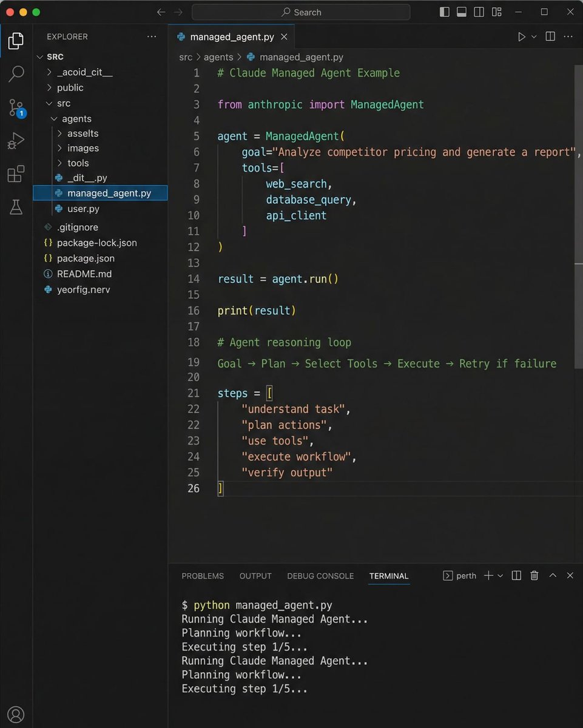Viewport: 583px width, 728px height.
Task: Select managed_agent.py in the file tree
Action: click(x=100, y=194)
